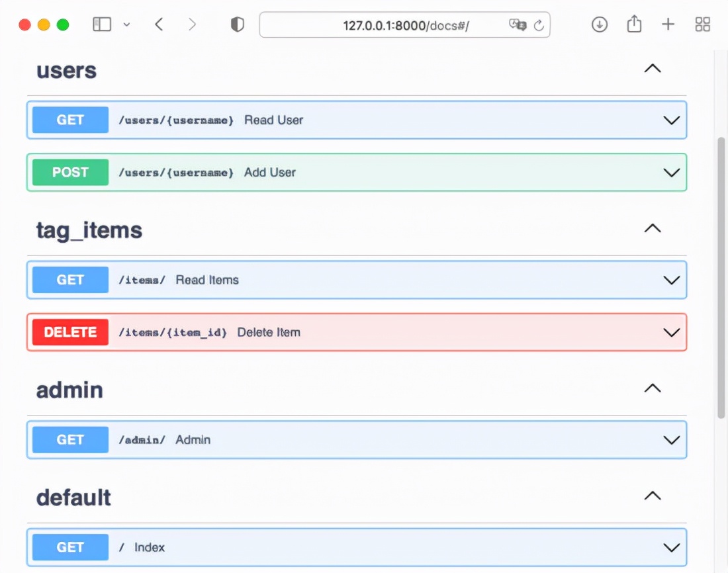
Task: Click the forward navigation arrow
Action: [x=192, y=25]
